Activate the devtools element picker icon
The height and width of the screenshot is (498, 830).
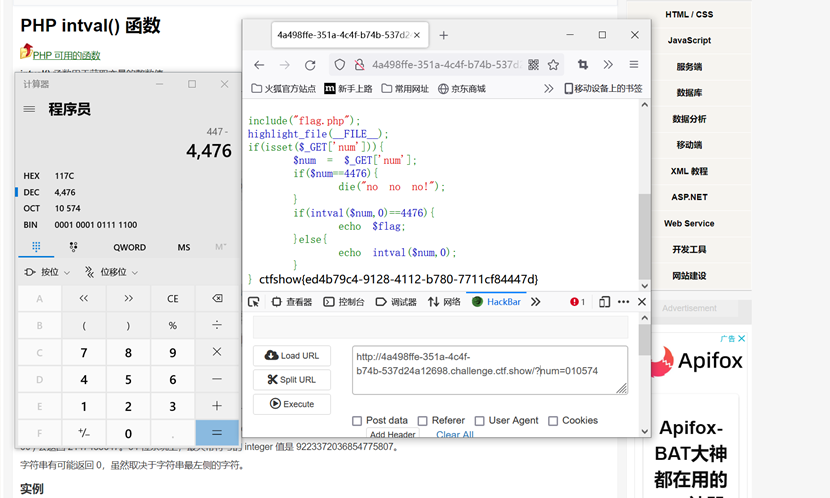pos(254,302)
